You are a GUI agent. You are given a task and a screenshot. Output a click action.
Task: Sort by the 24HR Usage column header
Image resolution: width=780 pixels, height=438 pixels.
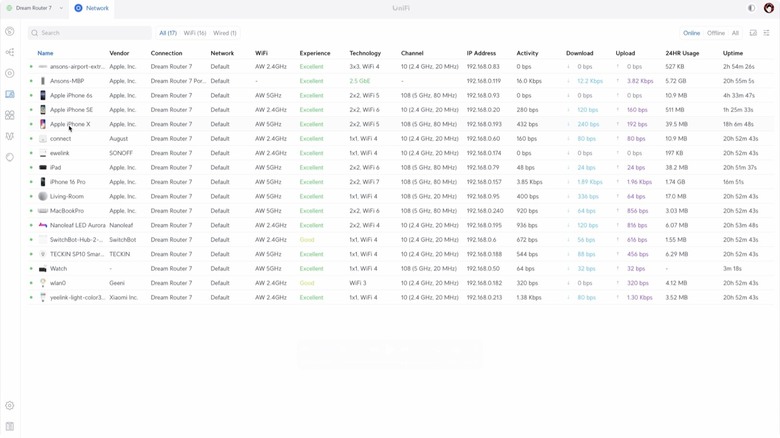(x=682, y=53)
